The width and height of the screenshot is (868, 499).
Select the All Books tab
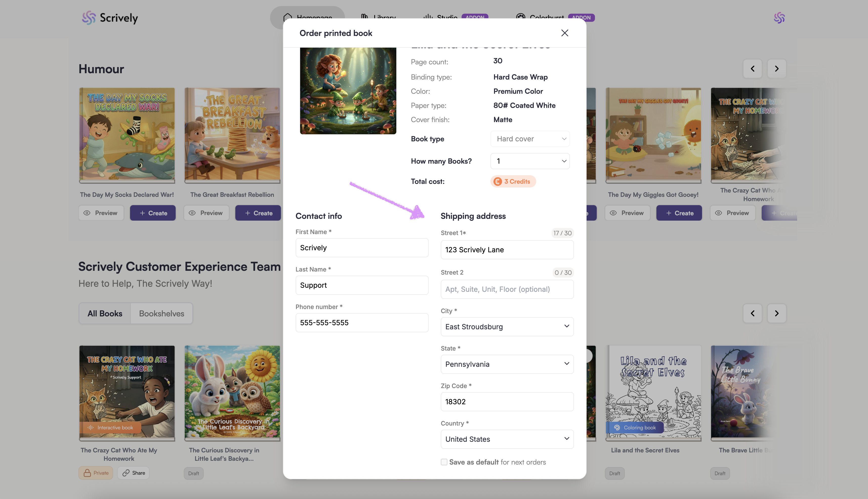pyautogui.click(x=105, y=313)
